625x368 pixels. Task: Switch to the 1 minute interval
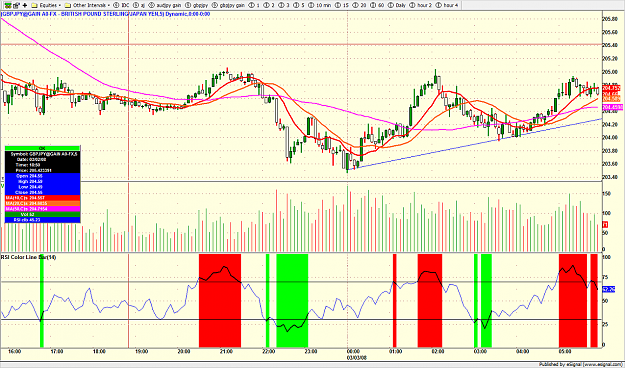pyautogui.click(x=254, y=5)
